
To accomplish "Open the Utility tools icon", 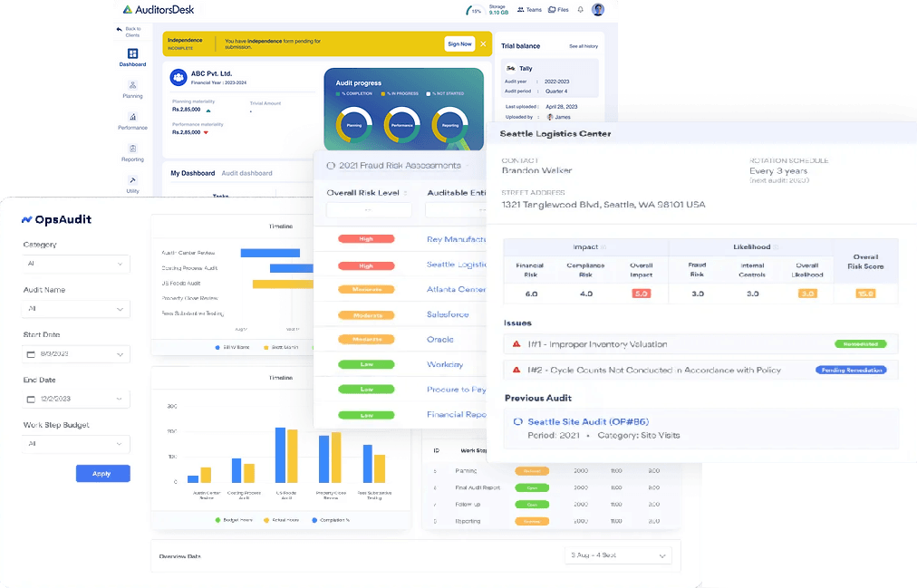I will (132, 181).
